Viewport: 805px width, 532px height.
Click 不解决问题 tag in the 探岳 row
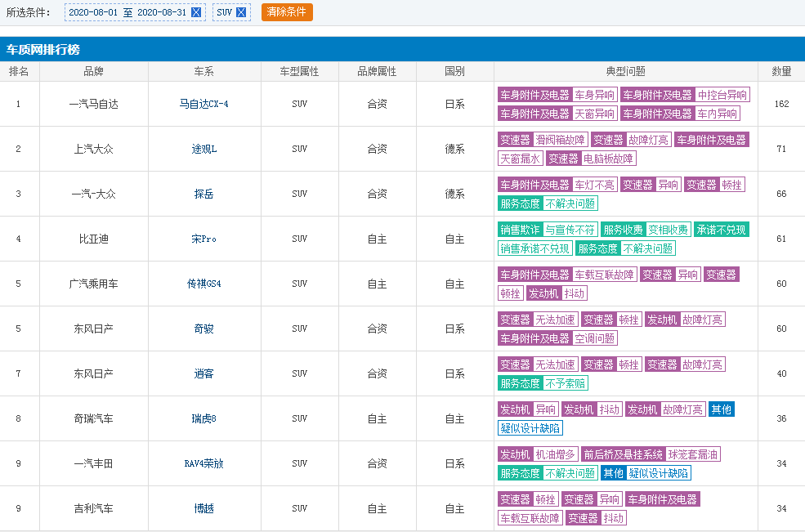(x=570, y=203)
